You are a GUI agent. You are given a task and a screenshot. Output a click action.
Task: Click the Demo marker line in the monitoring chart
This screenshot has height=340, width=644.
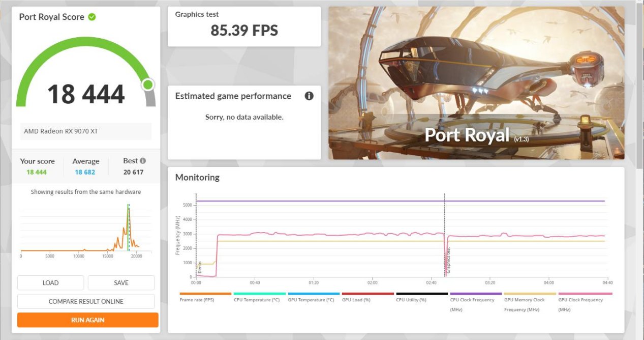[196, 235]
